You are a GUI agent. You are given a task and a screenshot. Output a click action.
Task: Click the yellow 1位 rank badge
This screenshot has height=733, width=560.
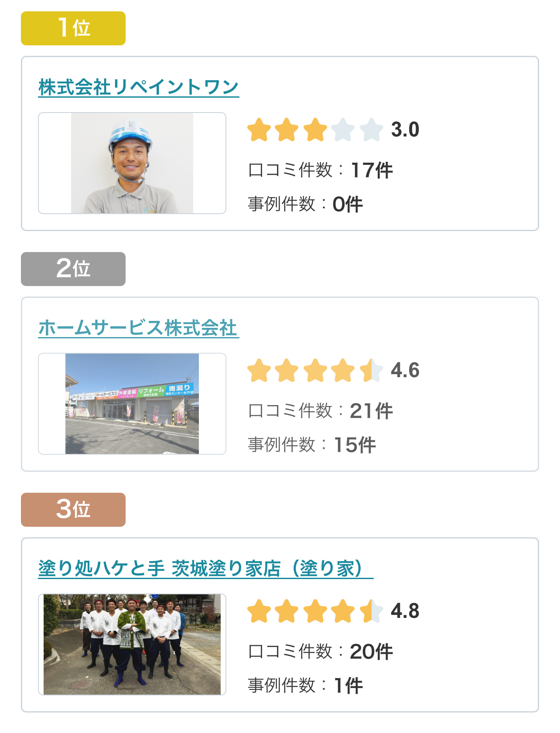pos(73,28)
